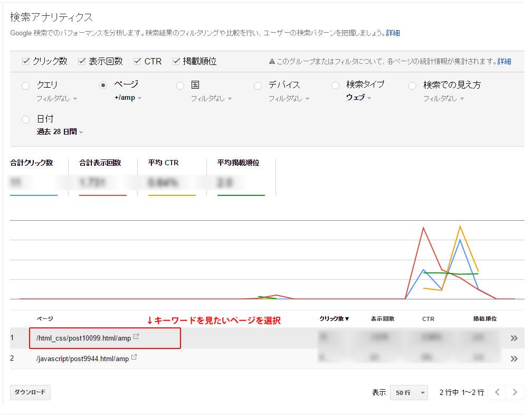Sort by CTR column header

[x=428, y=319]
